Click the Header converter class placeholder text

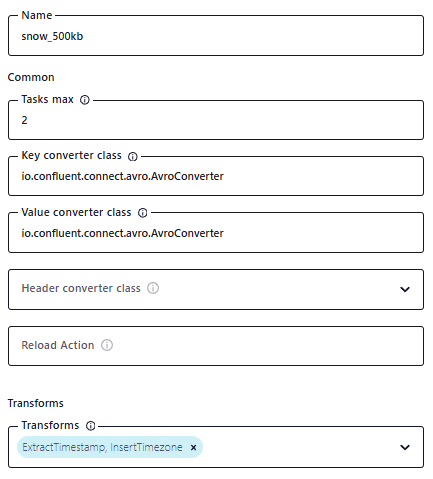(x=81, y=288)
